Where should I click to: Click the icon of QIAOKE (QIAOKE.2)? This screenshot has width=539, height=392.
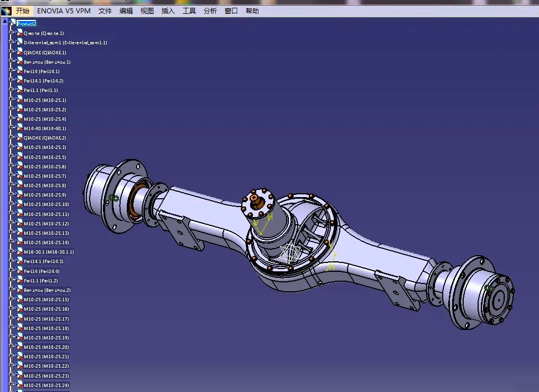(x=19, y=137)
